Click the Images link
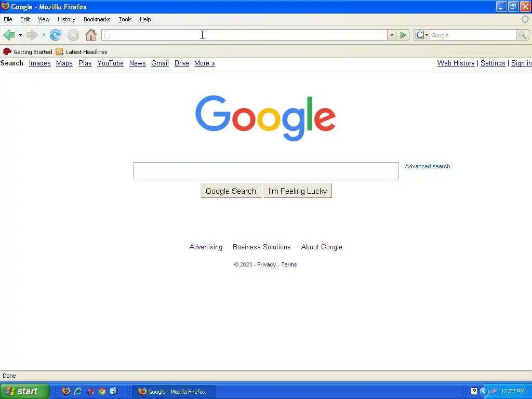 click(39, 63)
